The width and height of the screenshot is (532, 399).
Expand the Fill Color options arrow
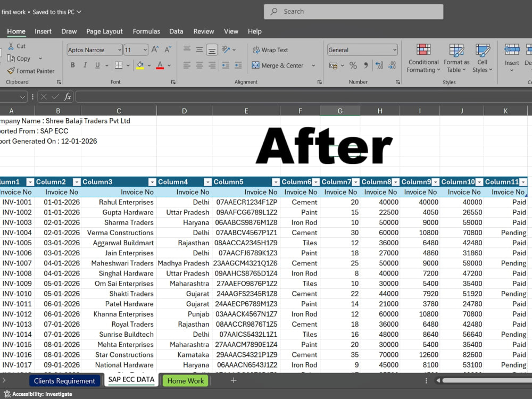(x=149, y=65)
